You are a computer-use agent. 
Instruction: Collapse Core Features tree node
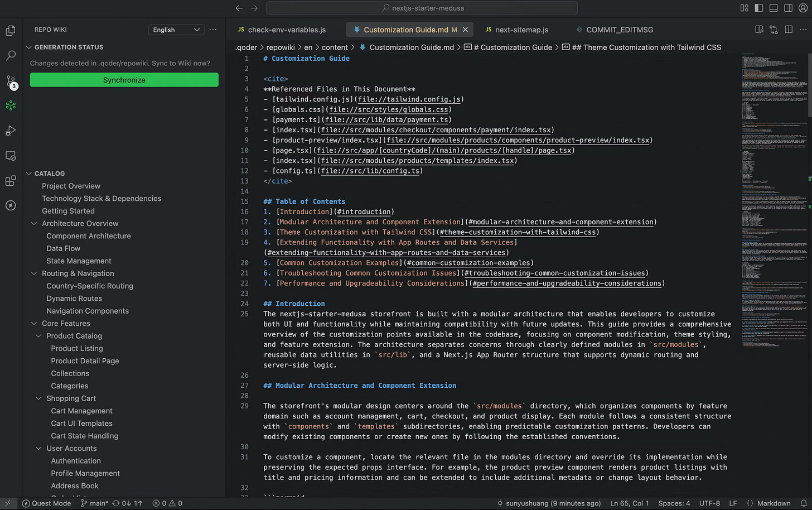34,323
